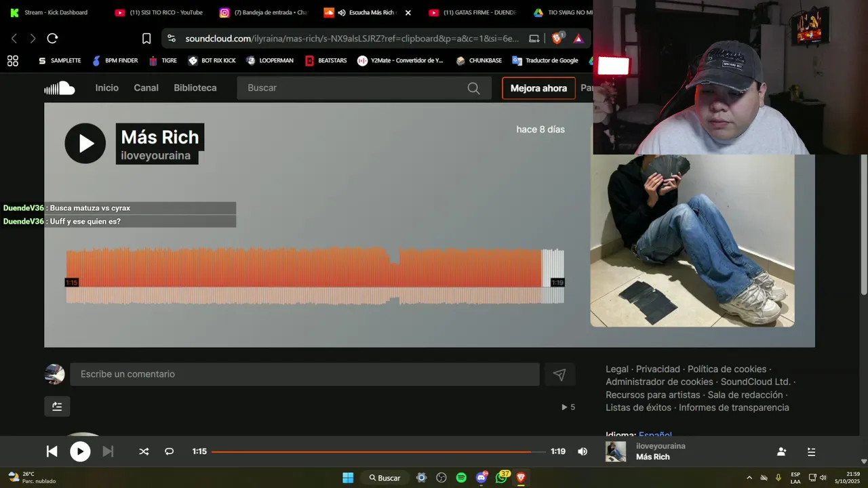
Task: Open Listas de éxitos link
Action: click(x=638, y=408)
